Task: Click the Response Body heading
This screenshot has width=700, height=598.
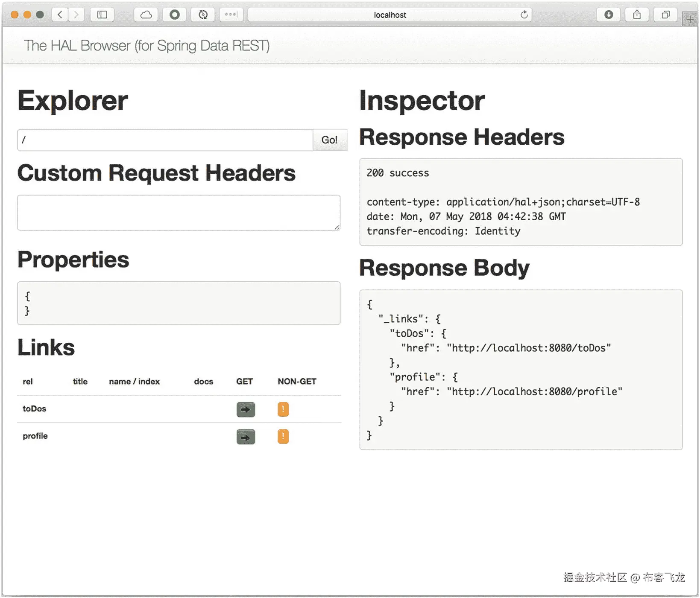Action: 444,268
